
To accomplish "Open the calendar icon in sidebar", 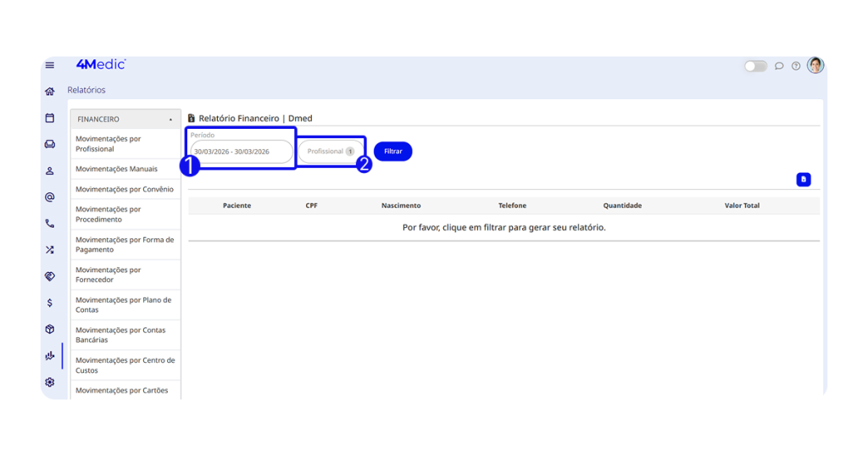I will click(x=50, y=118).
